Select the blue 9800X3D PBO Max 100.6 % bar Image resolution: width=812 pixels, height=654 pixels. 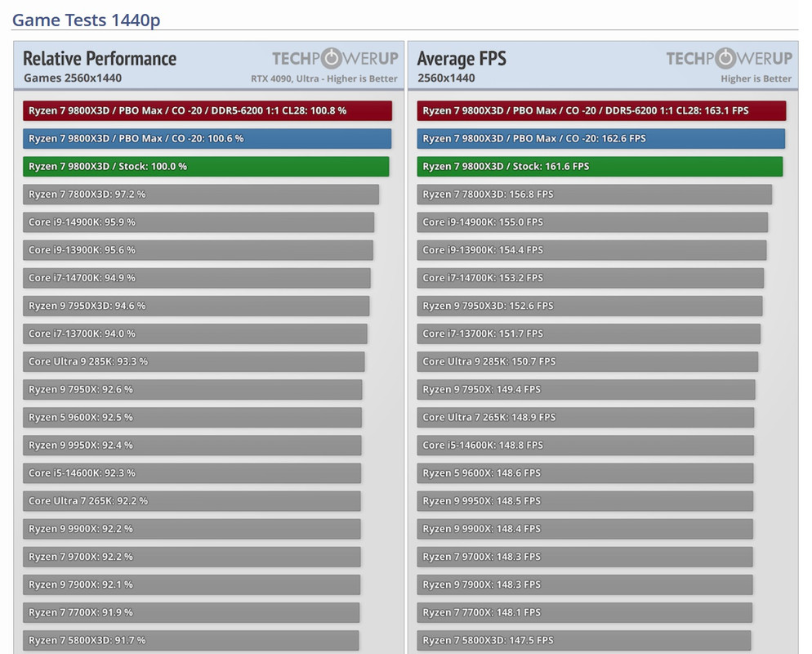pyautogui.click(x=207, y=139)
